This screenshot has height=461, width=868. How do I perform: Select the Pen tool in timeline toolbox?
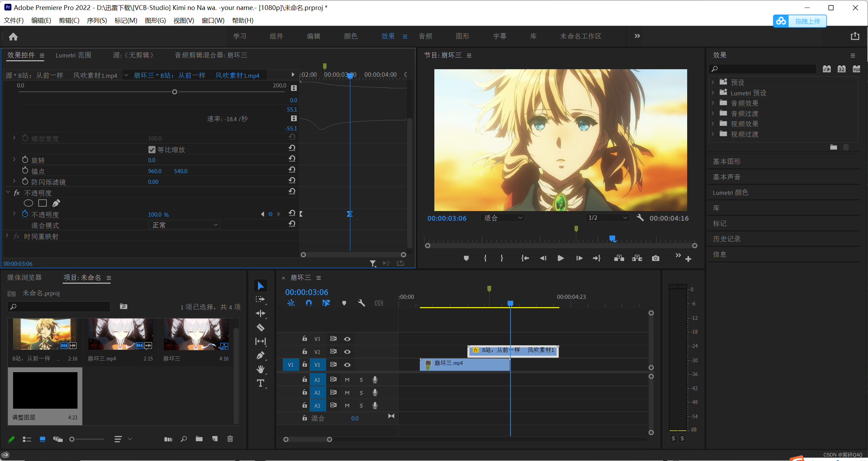[x=261, y=355]
